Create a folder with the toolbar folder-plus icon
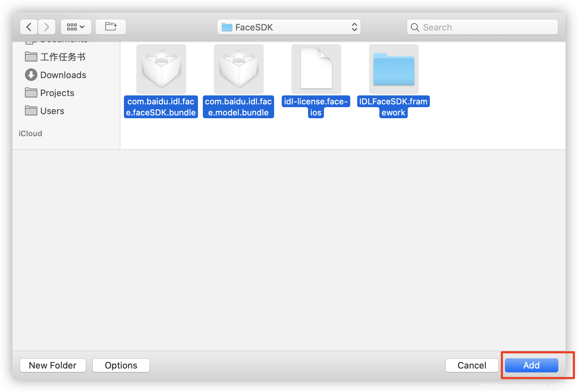Viewport: 578px width, 392px height. click(x=111, y=27)
